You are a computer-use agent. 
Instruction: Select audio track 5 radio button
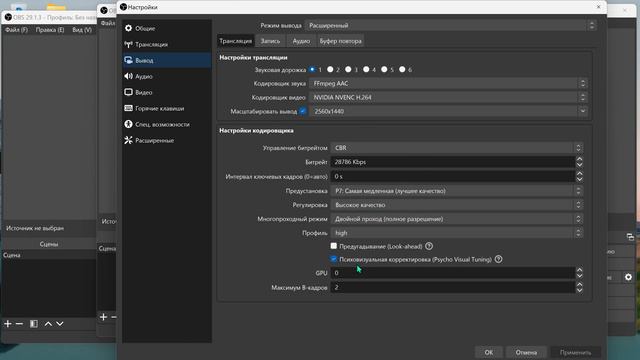[384, 69]
